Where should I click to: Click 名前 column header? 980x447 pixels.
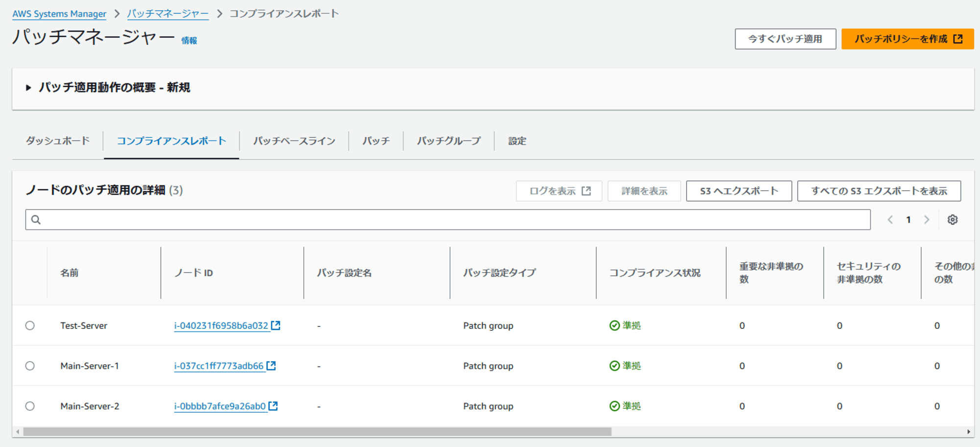pyautogui.click(x=70, y=273)
